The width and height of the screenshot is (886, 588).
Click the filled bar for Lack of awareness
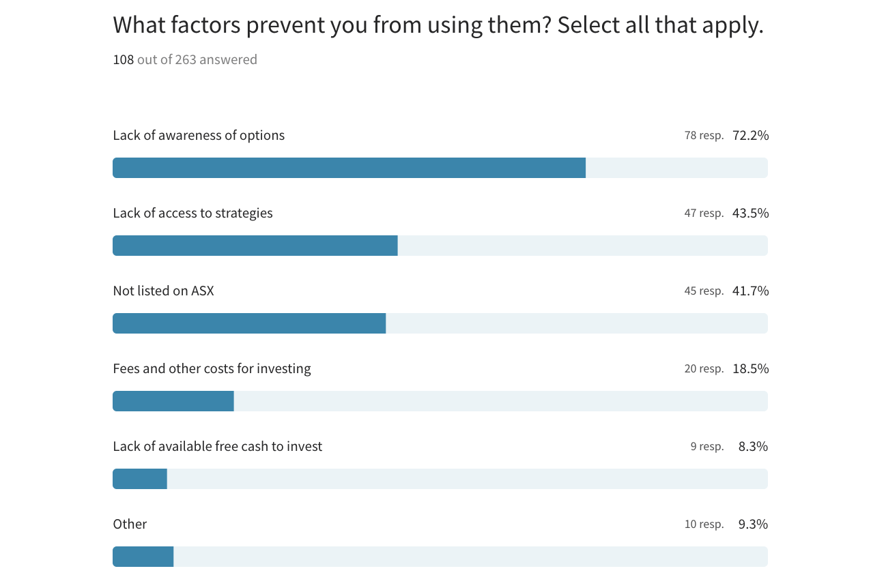(x=349, y=168)
